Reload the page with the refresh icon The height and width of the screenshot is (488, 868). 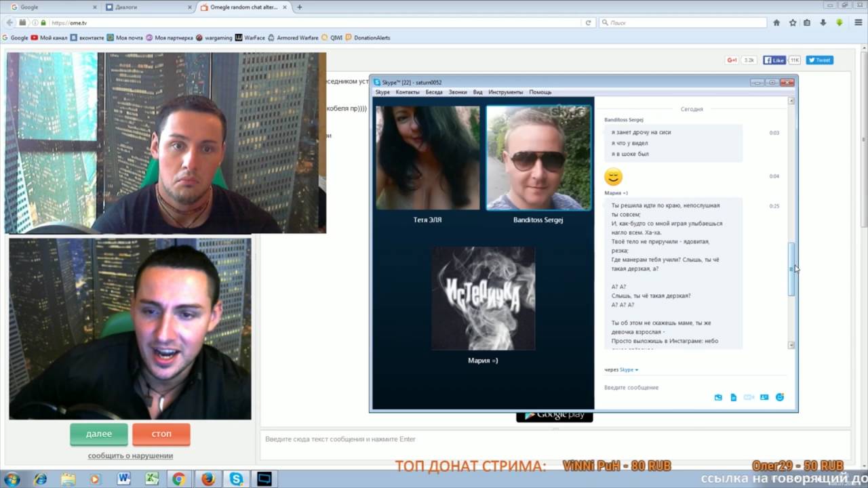click(x=588, y=22)
